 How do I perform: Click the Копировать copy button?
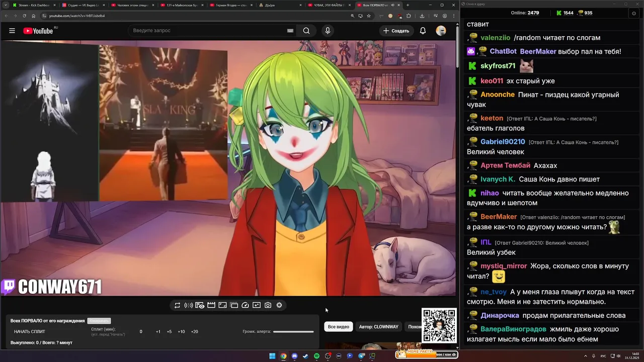pyautogui.click(x=99, y=321)
